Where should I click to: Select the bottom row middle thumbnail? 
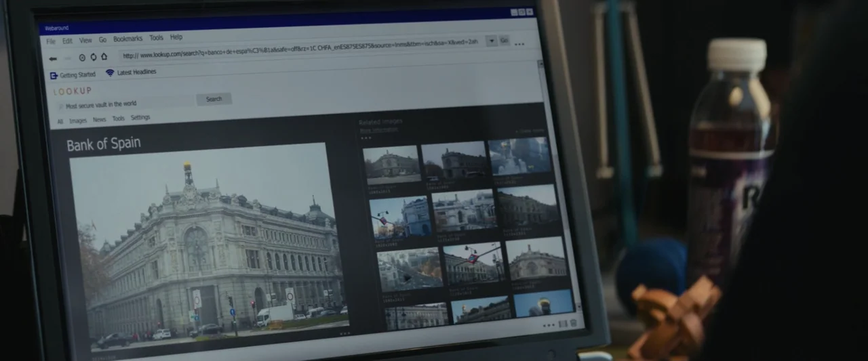pyautogui.click(x=481, y=310)
